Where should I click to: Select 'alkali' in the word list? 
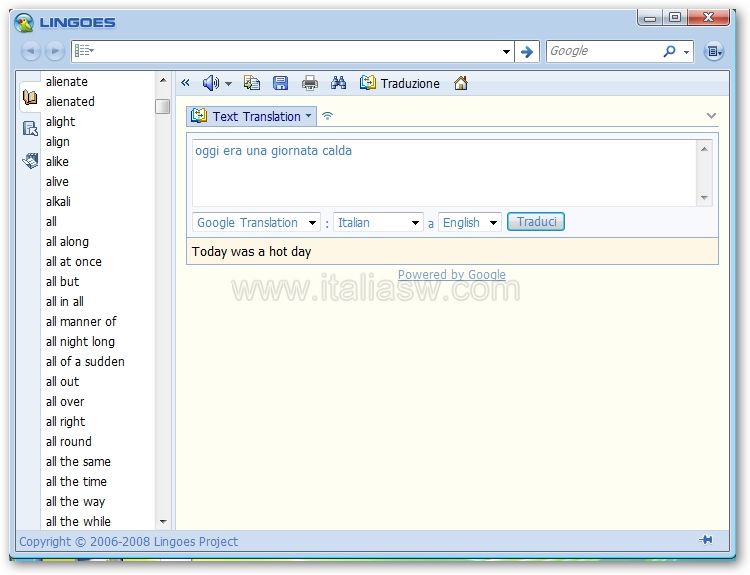point(58,202)
